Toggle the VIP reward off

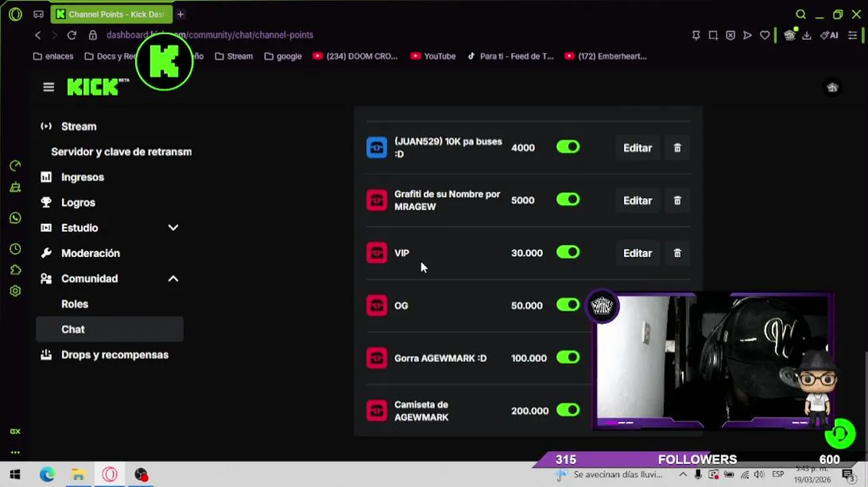[x=568, y=252]
